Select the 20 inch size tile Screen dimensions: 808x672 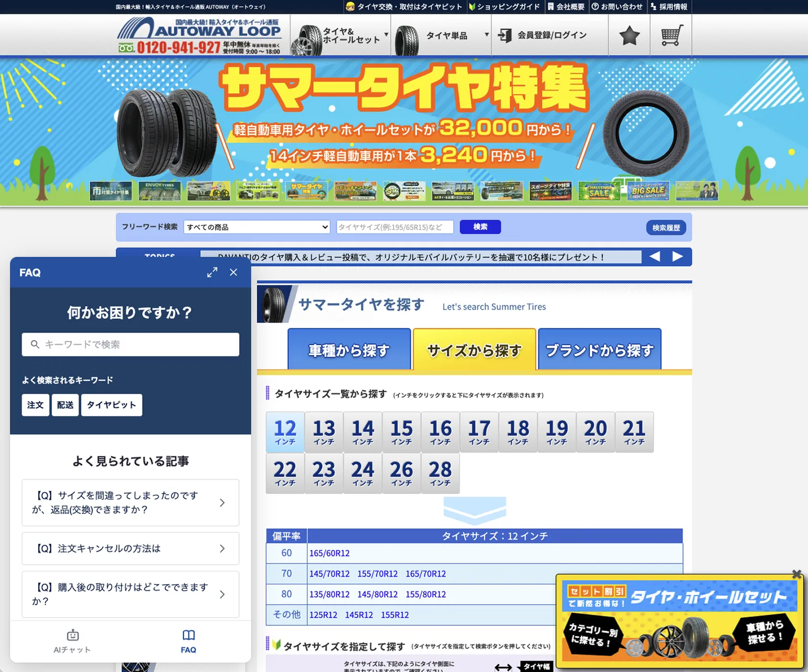[596, 432]
